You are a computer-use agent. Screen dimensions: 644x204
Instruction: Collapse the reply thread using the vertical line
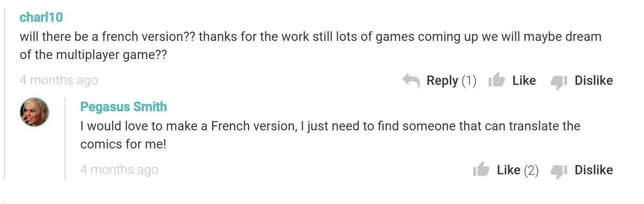tap(65, 138)
